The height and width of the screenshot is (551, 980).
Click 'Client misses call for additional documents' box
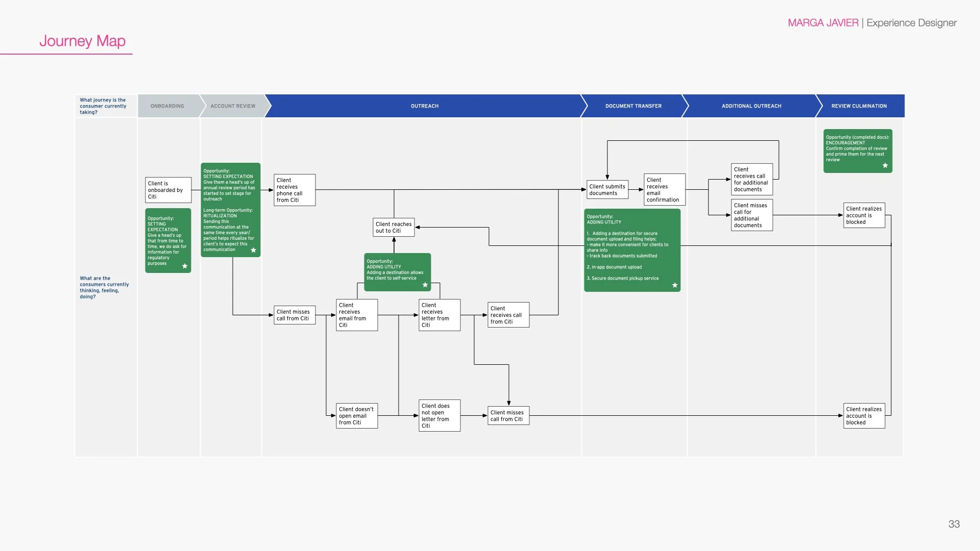tap(751, 215)
